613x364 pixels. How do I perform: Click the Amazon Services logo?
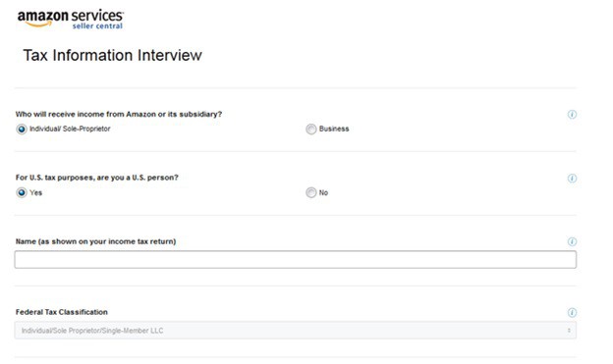coord(71,19)
